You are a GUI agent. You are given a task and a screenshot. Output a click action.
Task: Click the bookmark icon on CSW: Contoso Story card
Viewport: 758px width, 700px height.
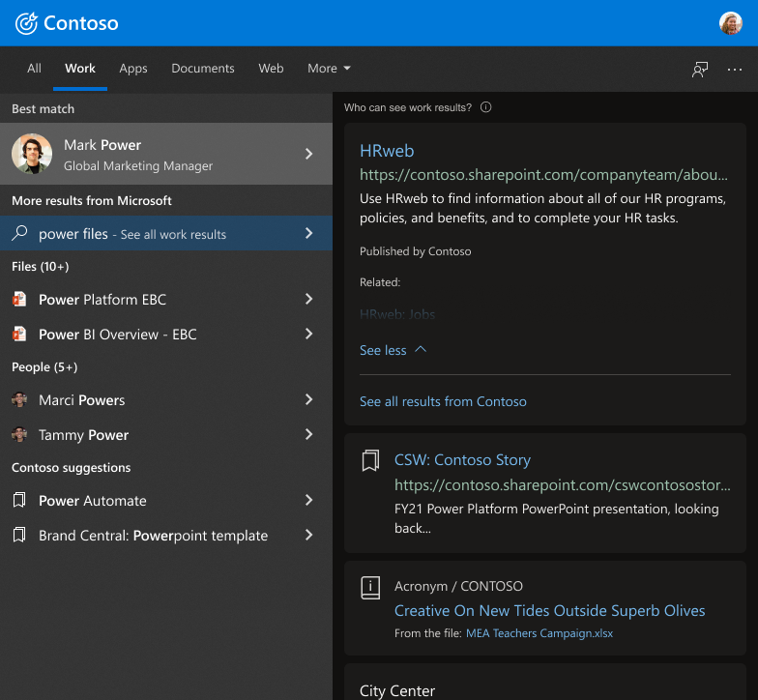[371, 460]
